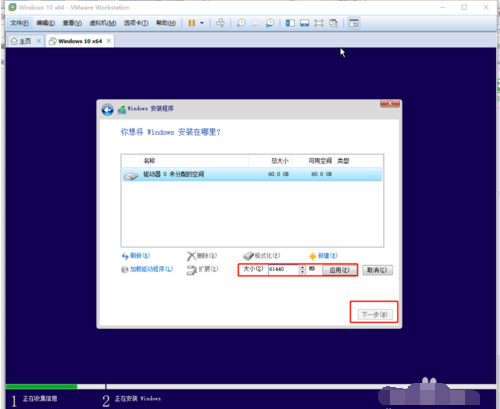Toggle the thumbnail bar view icon
This screenshot has height=409, width=500.
click(x=304, y=23)
